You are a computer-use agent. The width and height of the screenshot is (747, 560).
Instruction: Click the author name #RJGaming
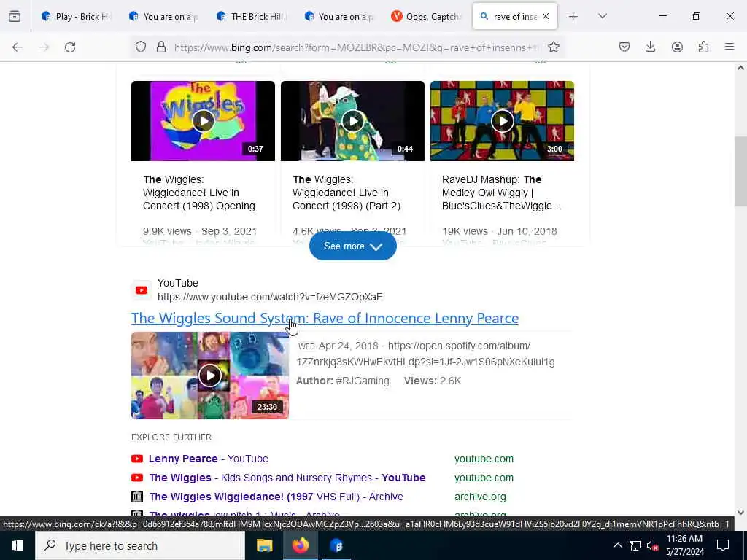click(363, 381)
